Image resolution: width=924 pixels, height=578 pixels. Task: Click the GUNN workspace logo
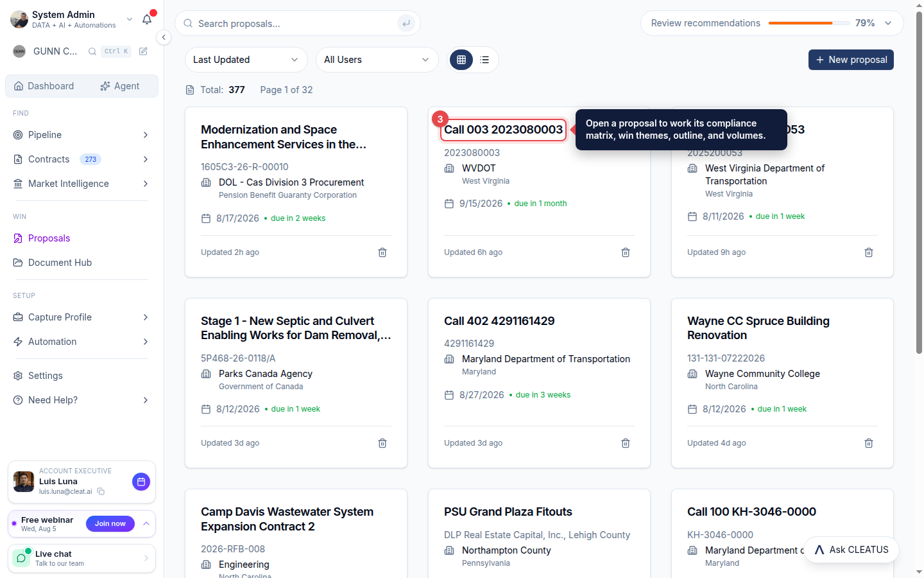(19, 51)
